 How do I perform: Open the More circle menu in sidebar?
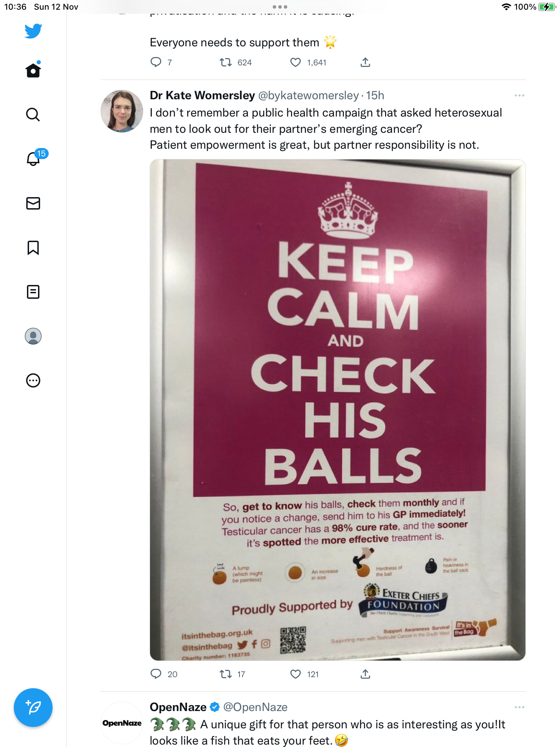point(33,380)
